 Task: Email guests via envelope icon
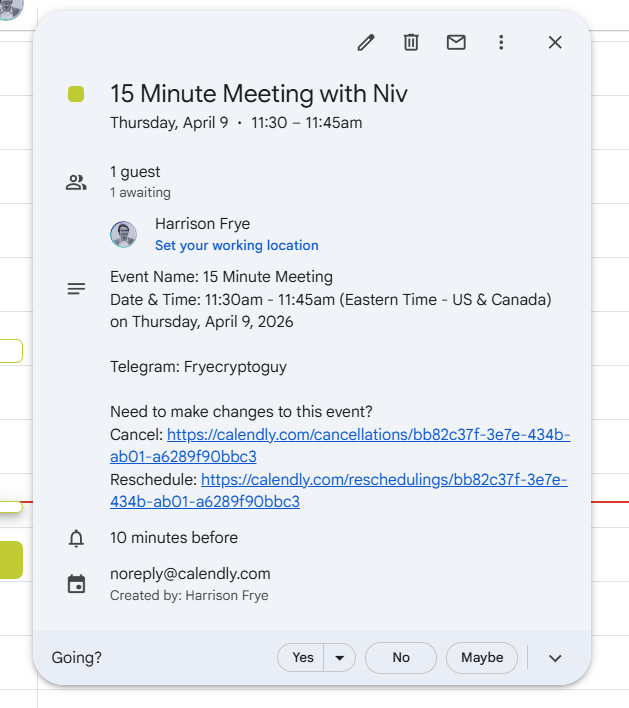pyautogui.click(x=456, y=42)
